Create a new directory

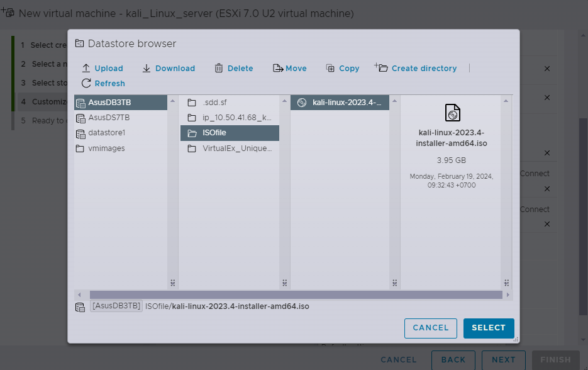pos(416,68)
